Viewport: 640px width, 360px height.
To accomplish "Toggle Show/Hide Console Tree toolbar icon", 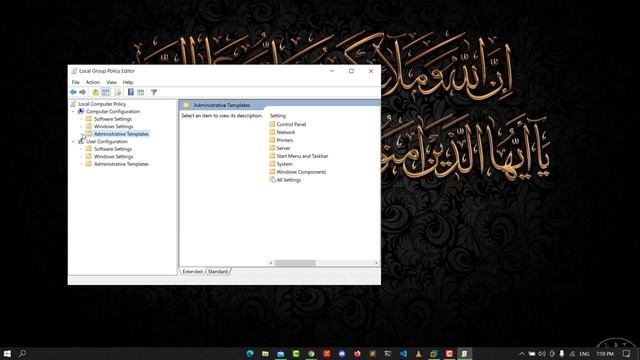I will [x=106, y=92].
